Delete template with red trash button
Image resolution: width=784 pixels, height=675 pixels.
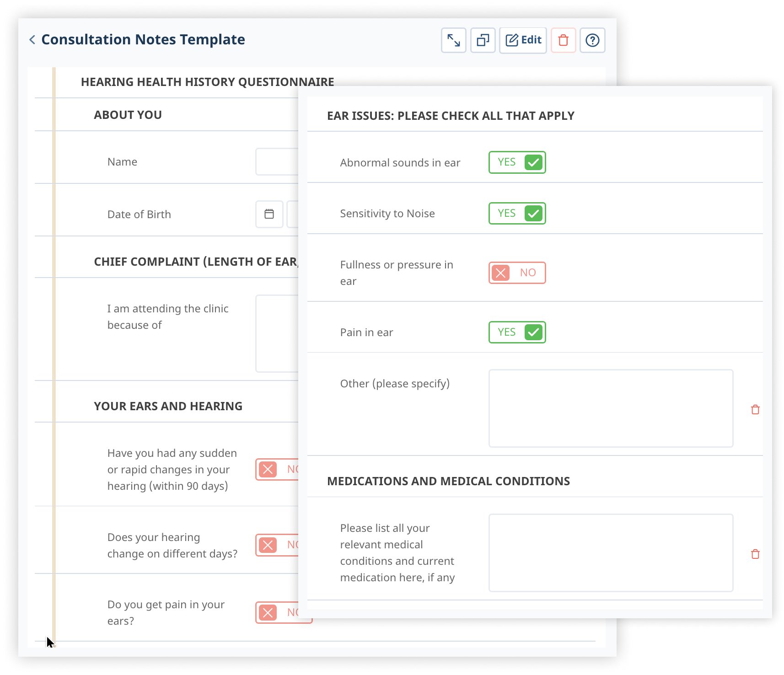coord(563,40)
